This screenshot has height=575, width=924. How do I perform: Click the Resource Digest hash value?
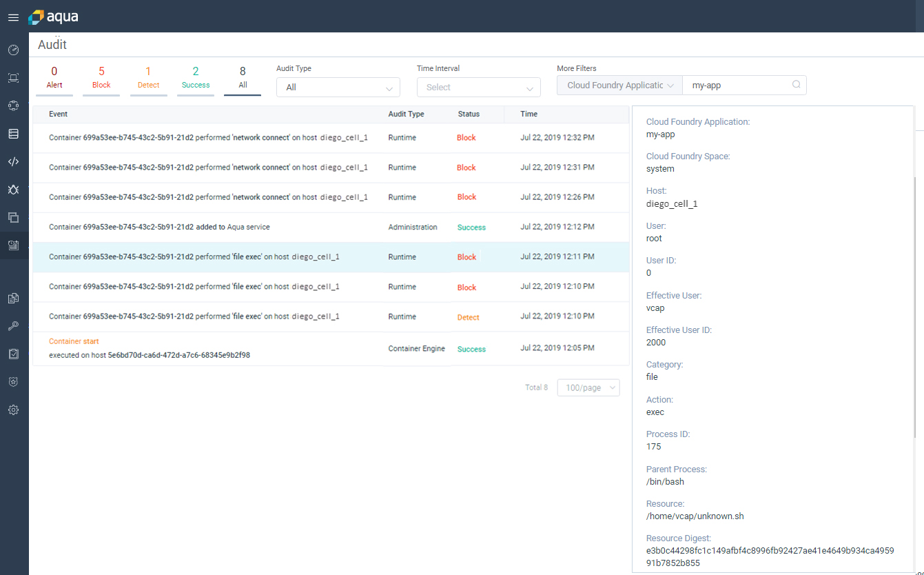770,557
